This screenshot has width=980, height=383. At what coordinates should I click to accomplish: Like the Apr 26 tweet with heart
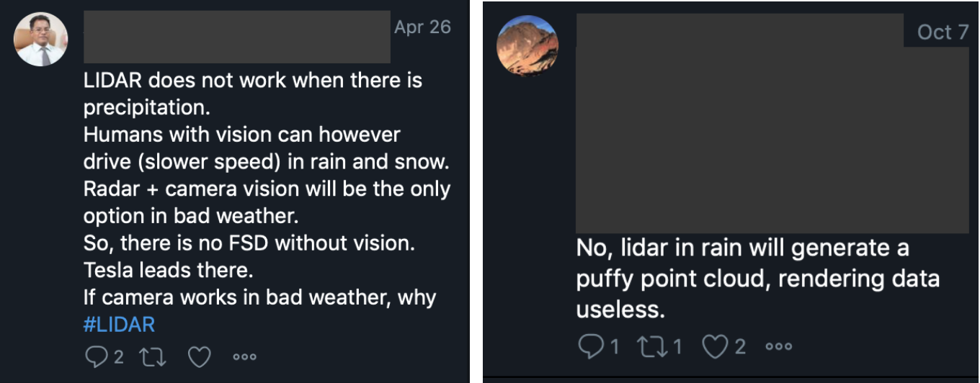coord(200,357)
